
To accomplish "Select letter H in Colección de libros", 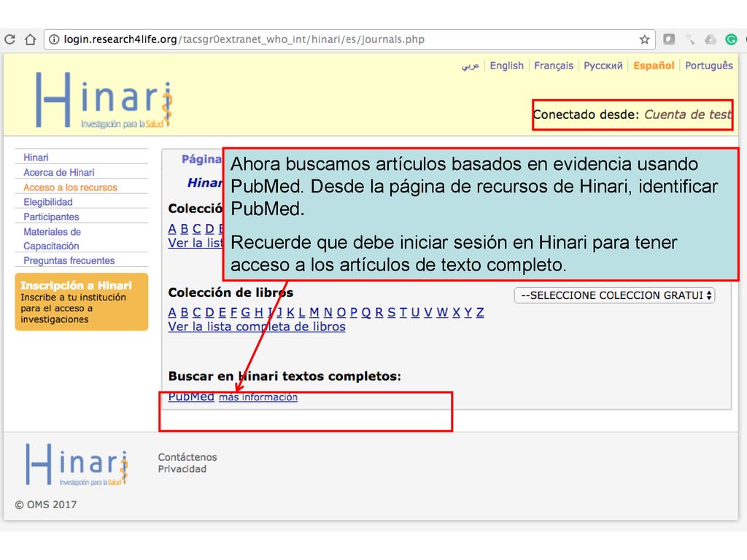I will click(259, 312).
